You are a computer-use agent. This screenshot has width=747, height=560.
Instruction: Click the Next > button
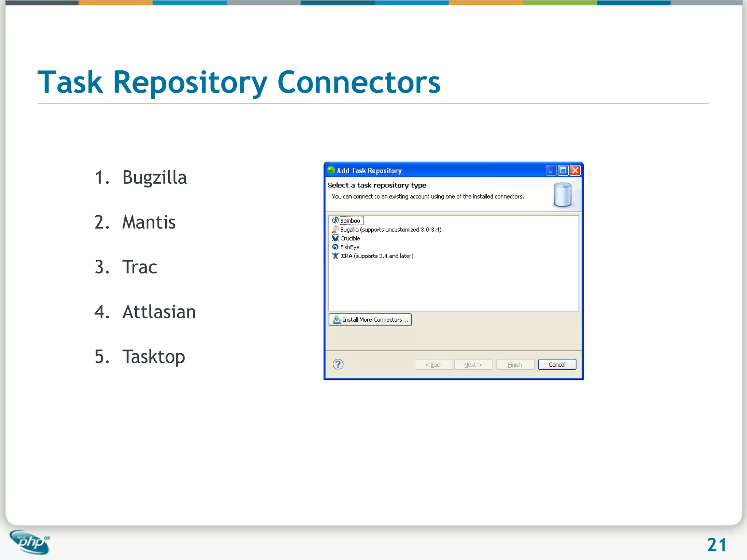click(473, 365)
